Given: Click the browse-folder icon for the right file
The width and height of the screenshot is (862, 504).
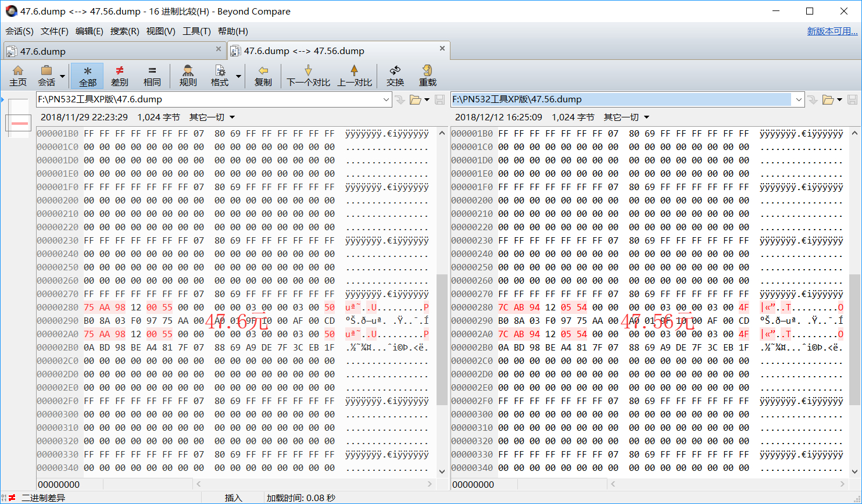Looking at the screenshot, I should (828, 99).
